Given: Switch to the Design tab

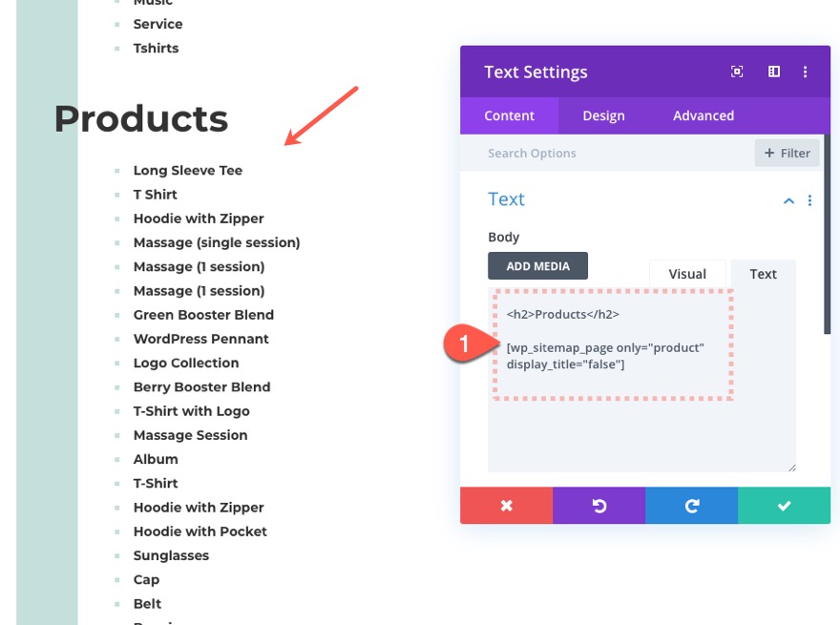Looking at the screenshot, I should coord(603,115).
